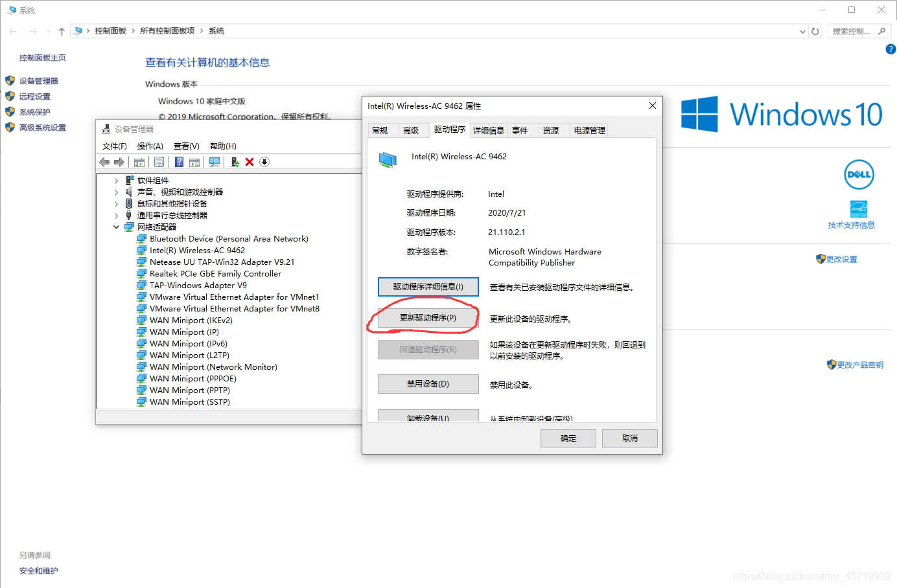The image size is (897, 588).
Task: Select Realtek PCIe GbE Family Controller
Action: pyautogui.click(x=215, y=274)
